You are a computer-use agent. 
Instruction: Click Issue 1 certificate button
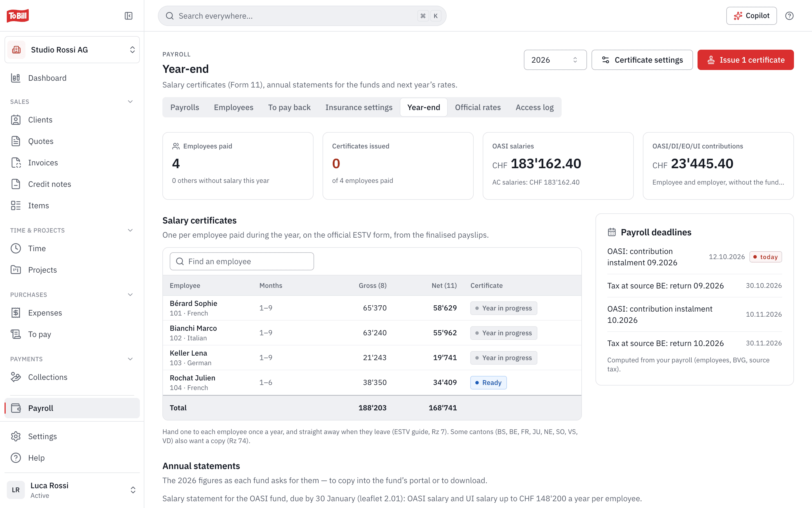click(x=745, y=60)
